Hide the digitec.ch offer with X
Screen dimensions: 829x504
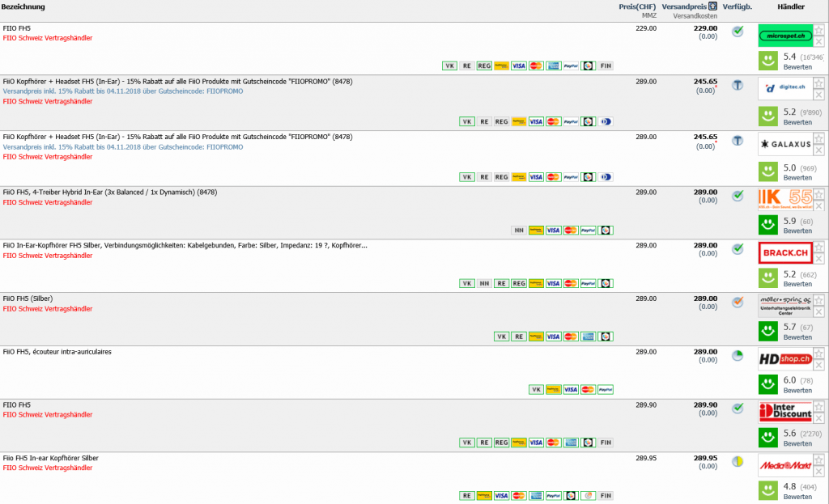pos(819,95)
